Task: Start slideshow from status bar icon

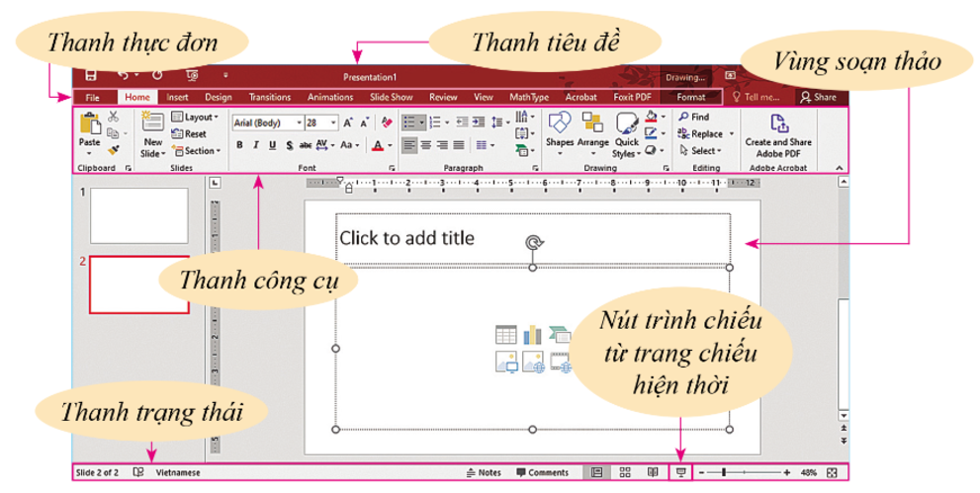Action: [681, 473]
